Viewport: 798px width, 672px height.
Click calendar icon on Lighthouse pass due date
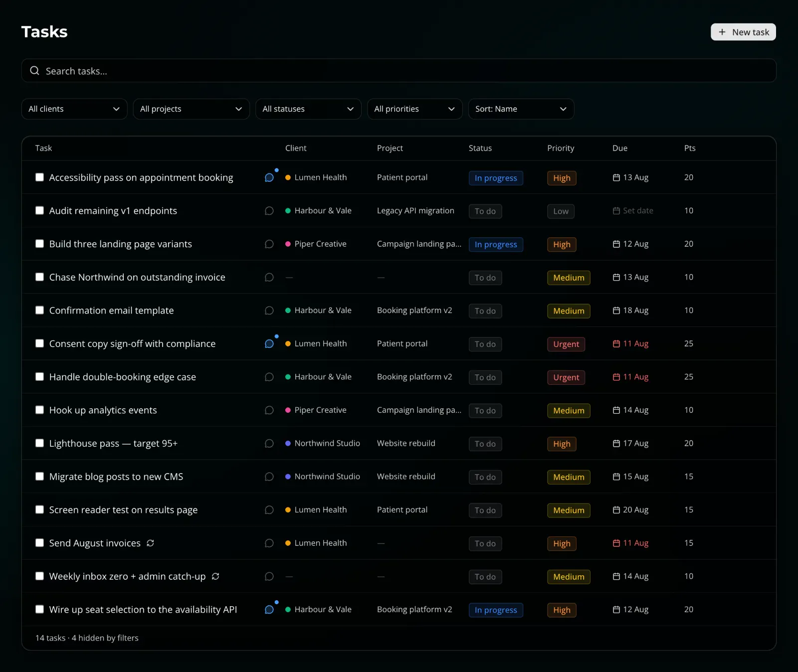pos(616,443)
